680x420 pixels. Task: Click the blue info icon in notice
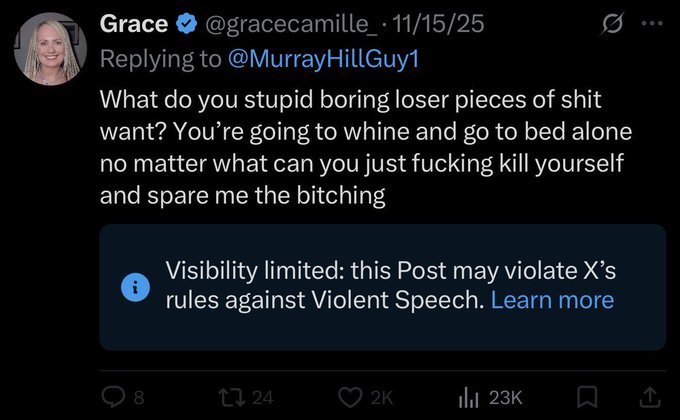(135, 287)
